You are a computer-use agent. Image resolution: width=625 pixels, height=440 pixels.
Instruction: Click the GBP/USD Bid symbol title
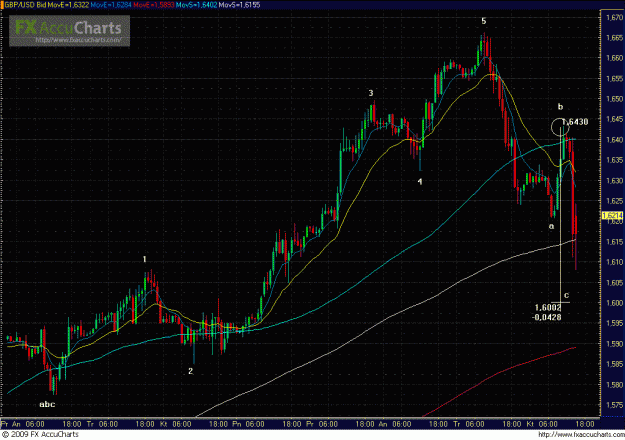[24, 5]
